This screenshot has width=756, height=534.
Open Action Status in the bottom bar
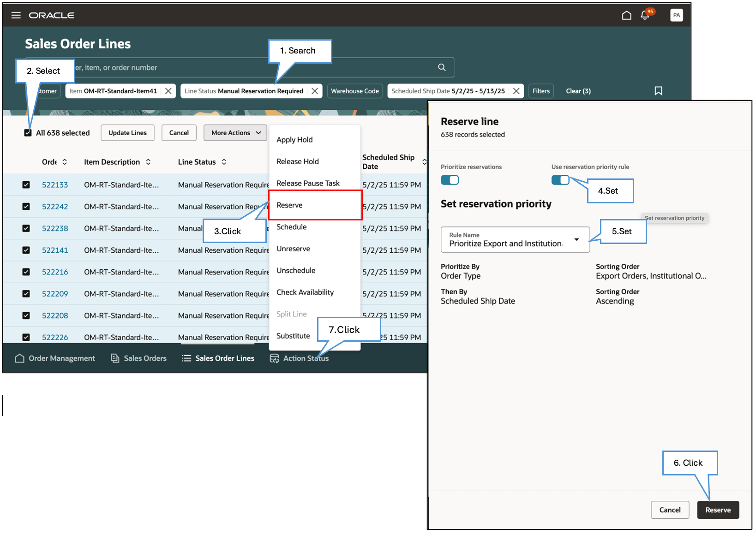[299, 358]
